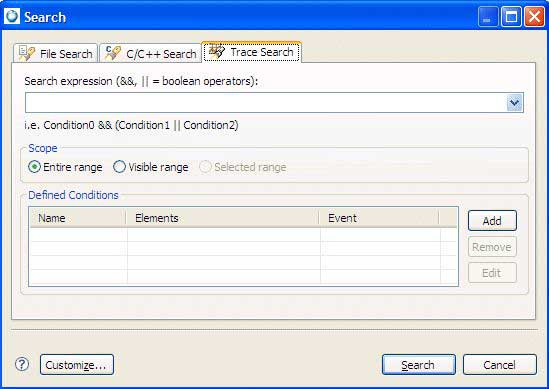Minimize the Search window
This screenshot has width=549, height=389.
coord(487,17)
